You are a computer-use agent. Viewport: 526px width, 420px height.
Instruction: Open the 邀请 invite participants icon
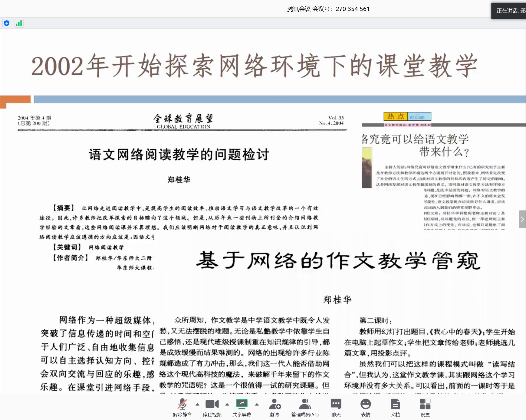click(274, 407)
